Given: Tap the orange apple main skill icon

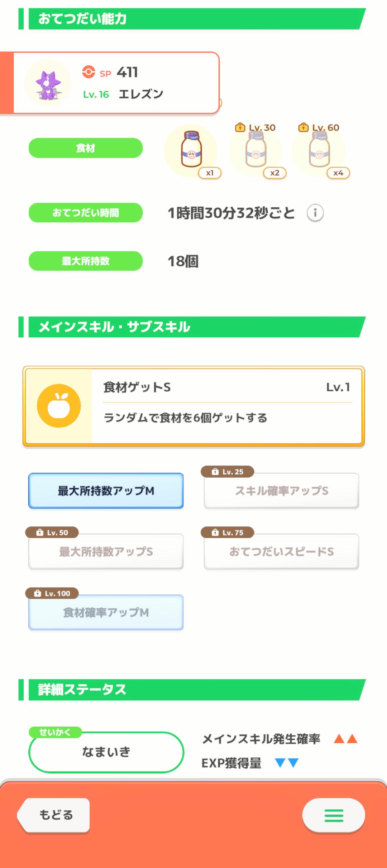Looking at the screenshot, I should coord(59,406).
